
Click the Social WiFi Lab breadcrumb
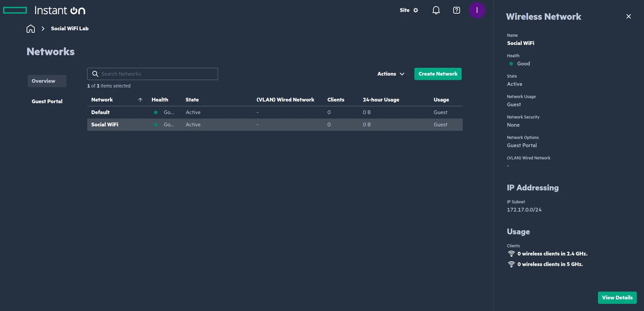click(x=70, y=29)
